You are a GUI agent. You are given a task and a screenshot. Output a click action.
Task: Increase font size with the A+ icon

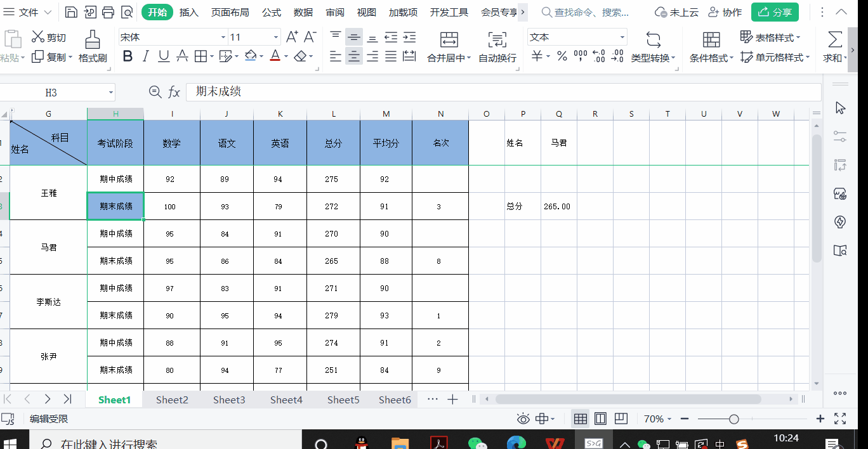291,37
